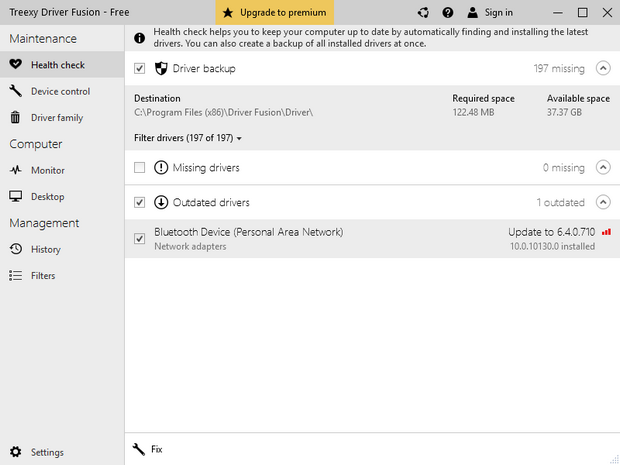Click the support icon beside help

pyautogui.click(x=423, y=13)
